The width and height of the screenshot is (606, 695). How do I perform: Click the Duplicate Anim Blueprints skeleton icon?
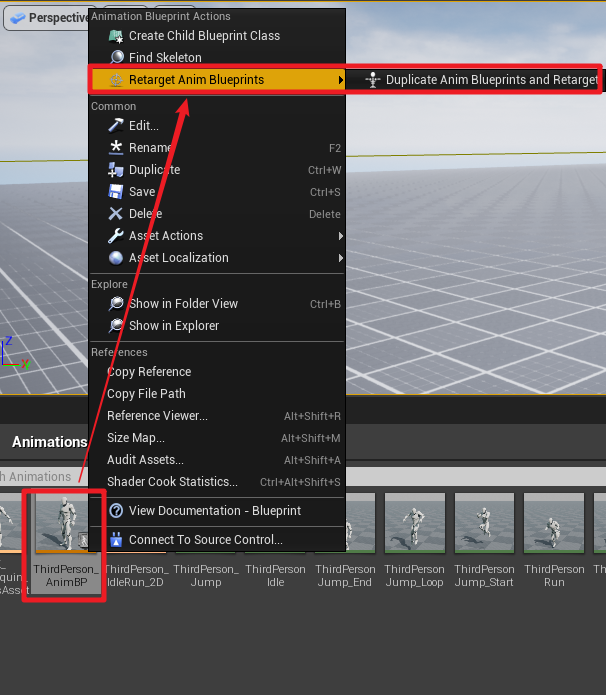[x=373, y=80]
